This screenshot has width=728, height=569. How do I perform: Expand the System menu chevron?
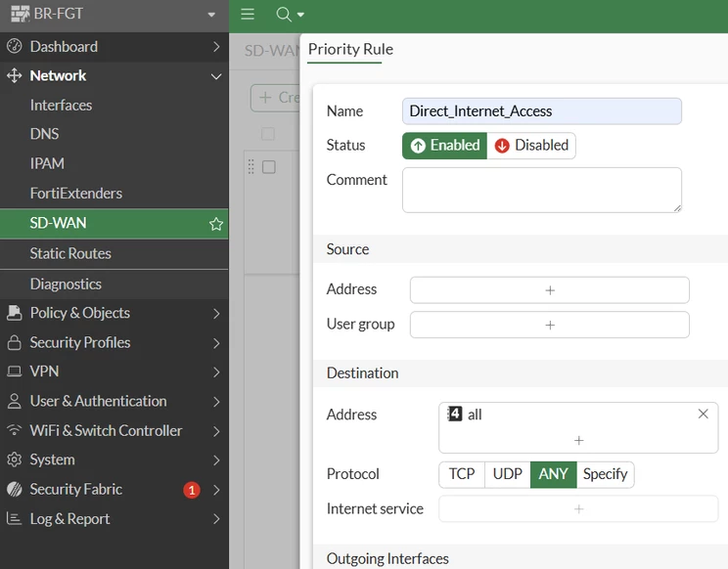click(x=216, y=460)
